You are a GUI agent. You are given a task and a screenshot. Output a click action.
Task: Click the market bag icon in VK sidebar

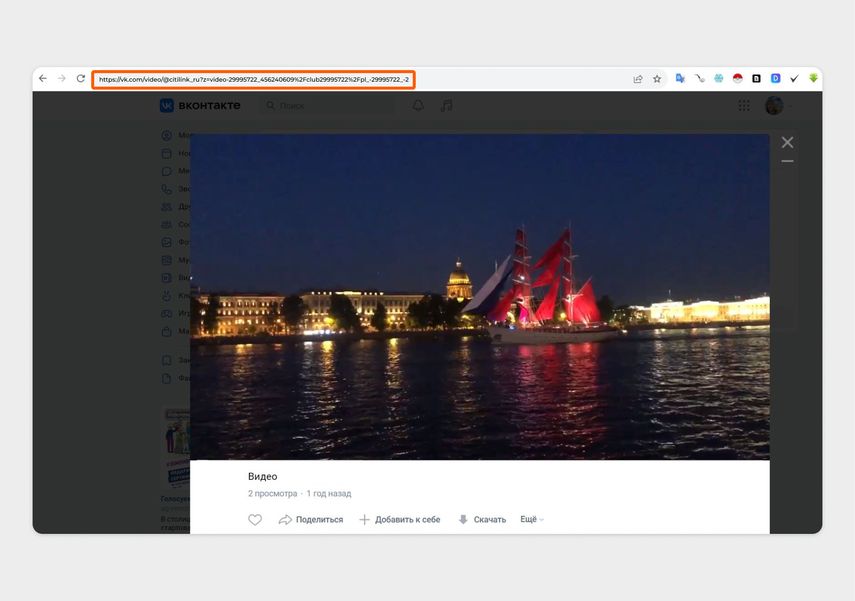167,331
